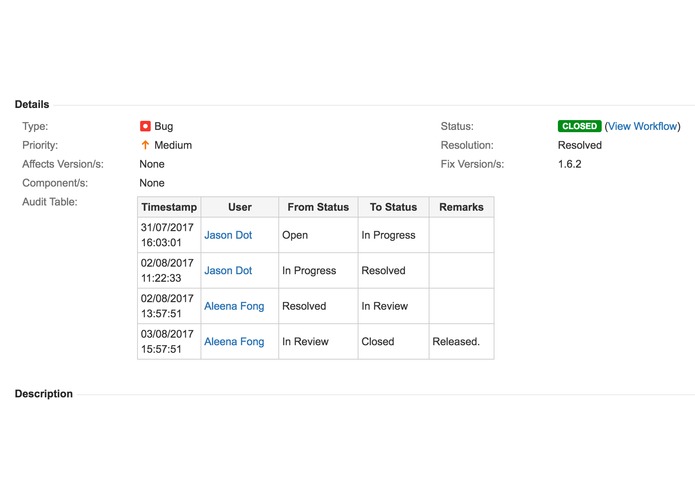Click In Progress in the To Status column
Screen dimensions: 695x494
click(x=388, y=235)
